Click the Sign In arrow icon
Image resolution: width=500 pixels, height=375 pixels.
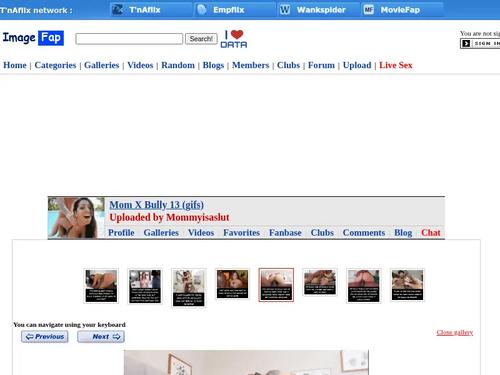[466, 43]
